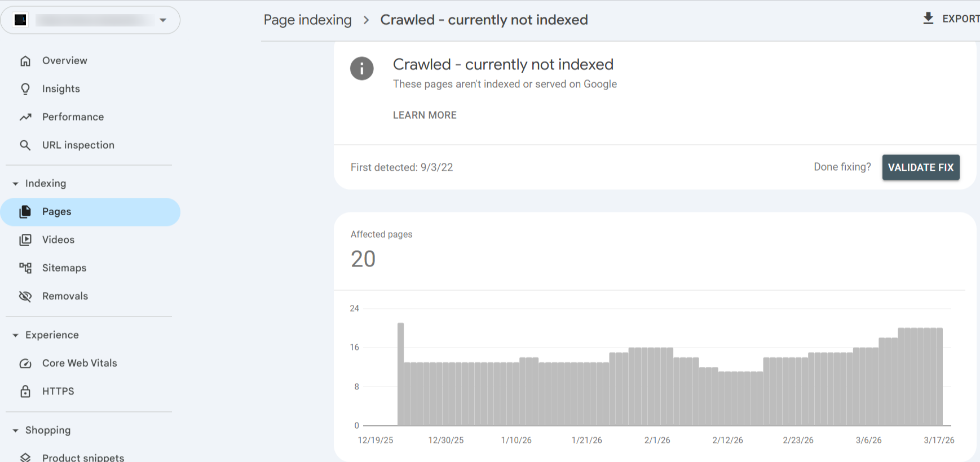
Task: Open the property selector dropdown
Action: coord(90,20)
